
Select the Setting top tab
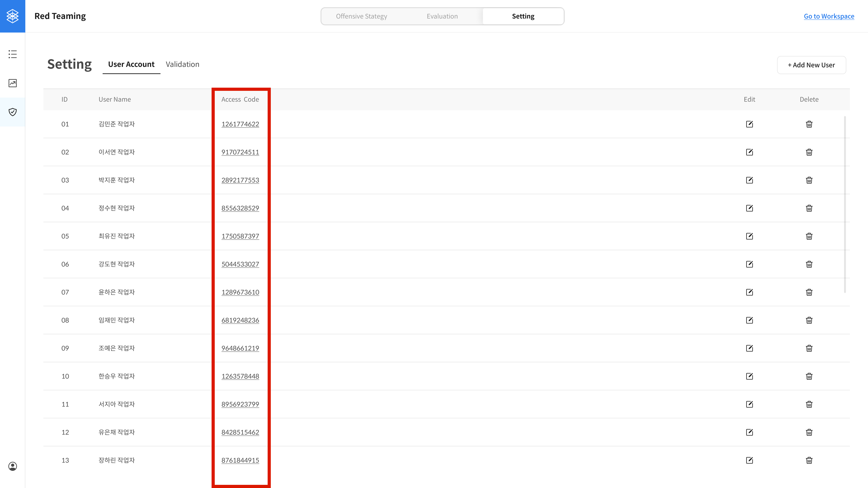coord(523,16)
